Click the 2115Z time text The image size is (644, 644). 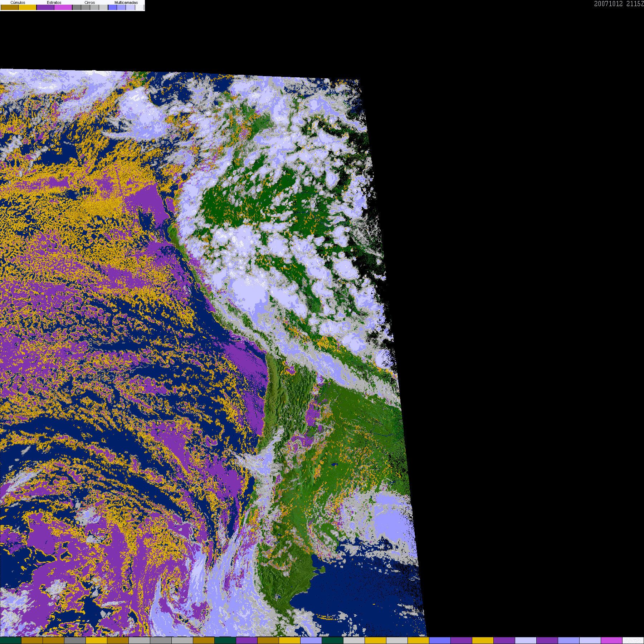pyautogui.click(x=635, y=4)
